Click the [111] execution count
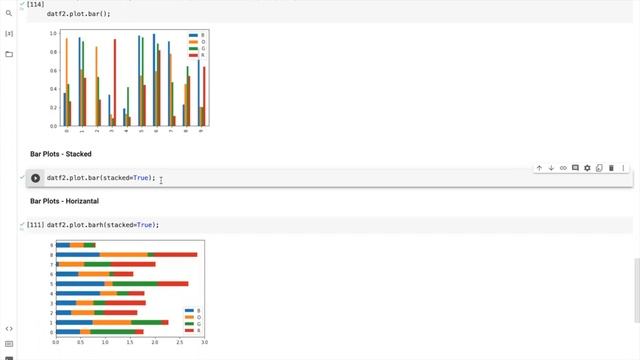Image resolution: width=640 pixels, height=360 pixels. point(36,225)
